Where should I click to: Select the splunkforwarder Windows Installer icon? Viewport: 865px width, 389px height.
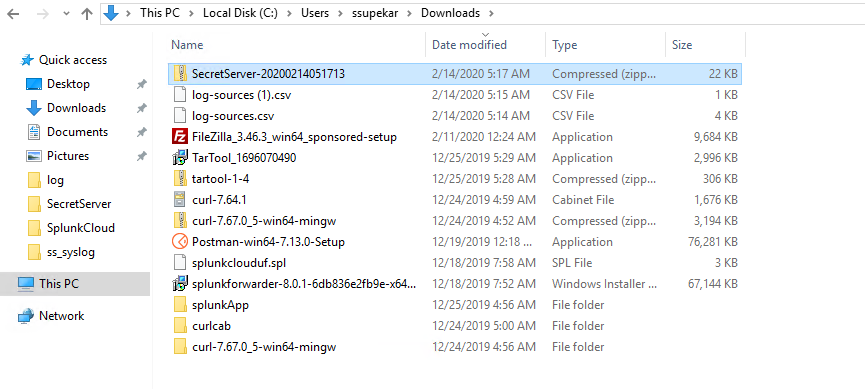click(x=180, y=284)
